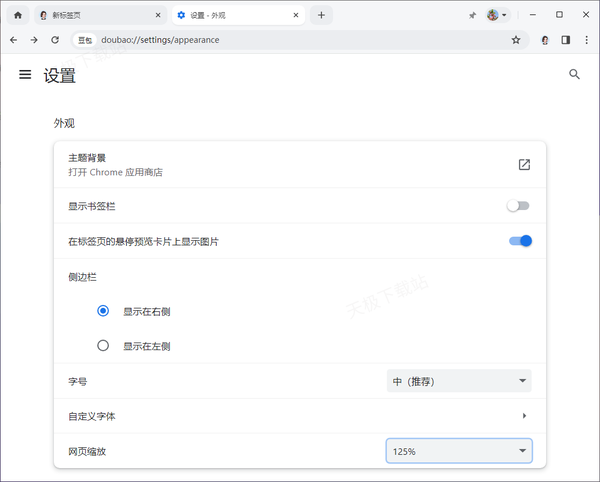The height and width of the screenshot is (482, 600).
Task: Go back with the back arrow
Action: click(x=14, y=40)
